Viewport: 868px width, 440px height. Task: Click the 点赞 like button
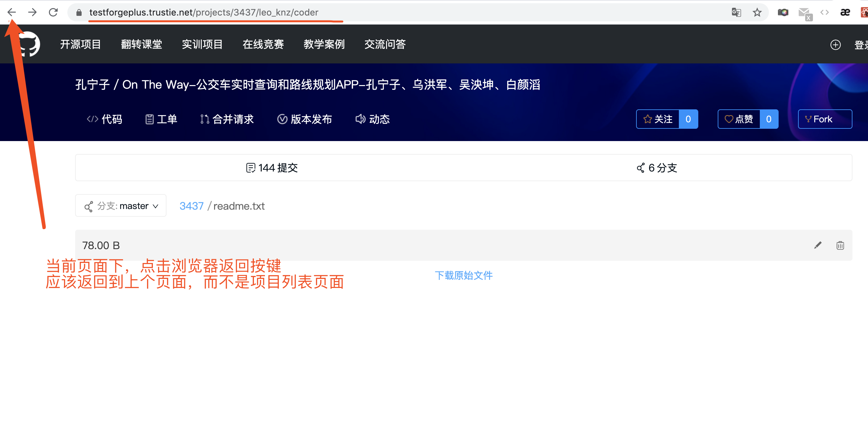739,119
